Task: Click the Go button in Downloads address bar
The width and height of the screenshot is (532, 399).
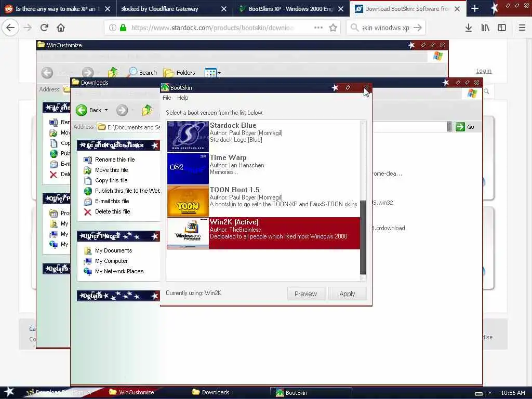Action: click(x=465, y=127)
